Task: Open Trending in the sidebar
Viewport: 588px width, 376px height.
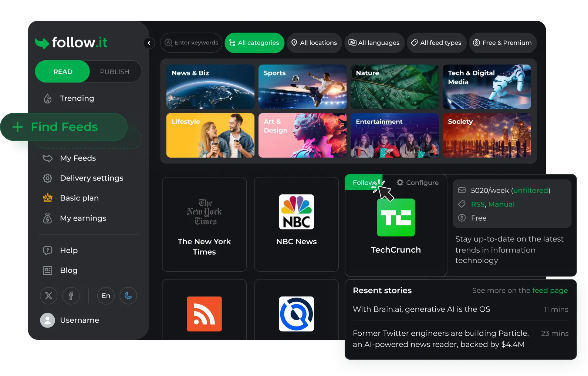Action: click(77, 98)
